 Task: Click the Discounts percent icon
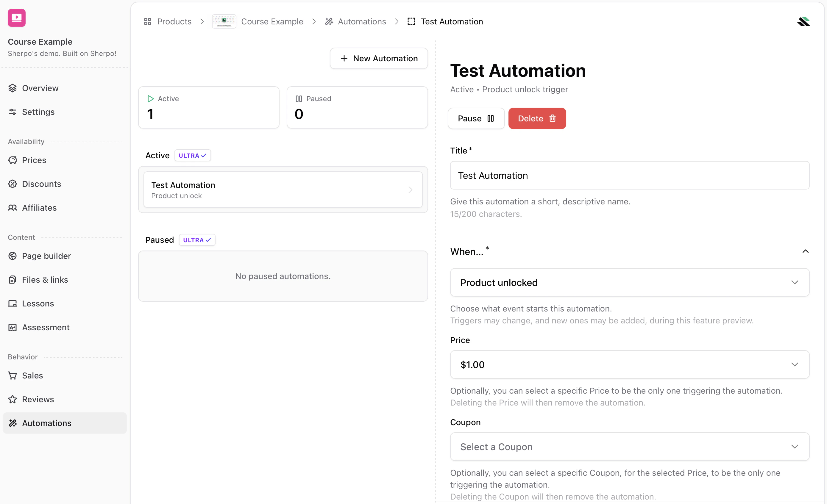tap(13, 184)
